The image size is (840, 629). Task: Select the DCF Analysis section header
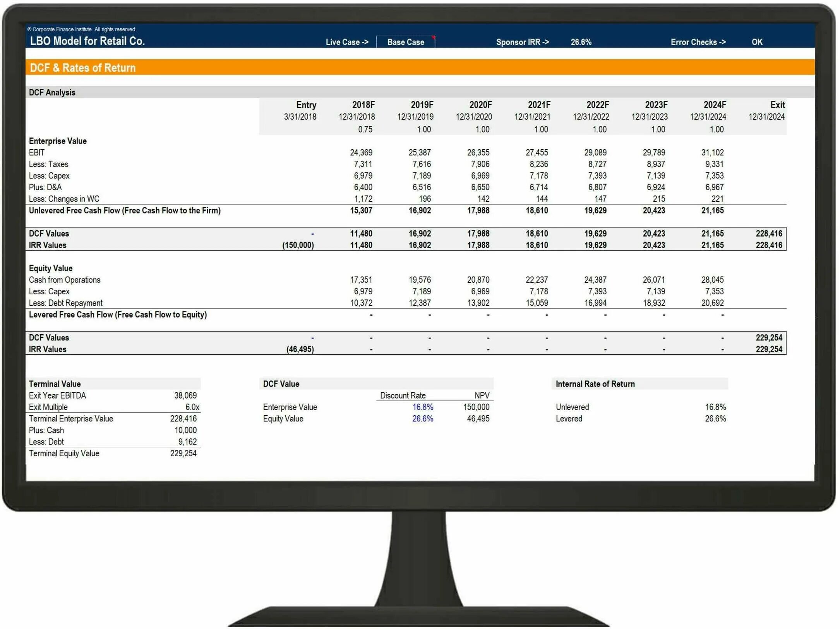tap(52, 93)
